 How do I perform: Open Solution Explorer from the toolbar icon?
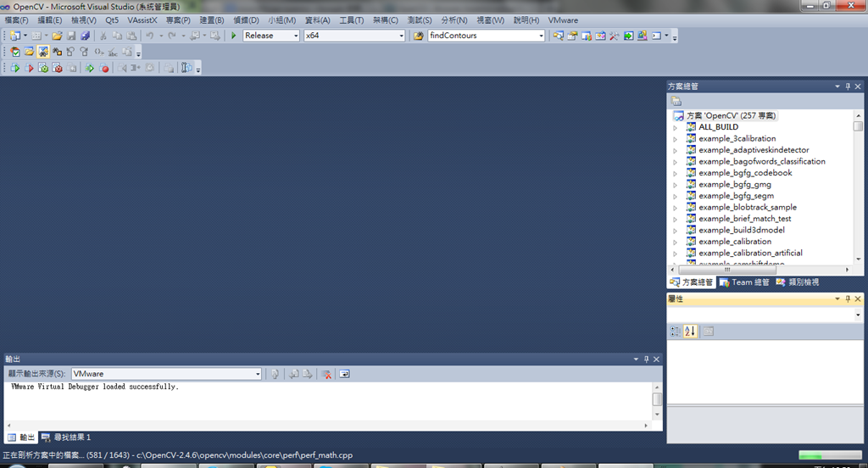(x=559, y=36)
